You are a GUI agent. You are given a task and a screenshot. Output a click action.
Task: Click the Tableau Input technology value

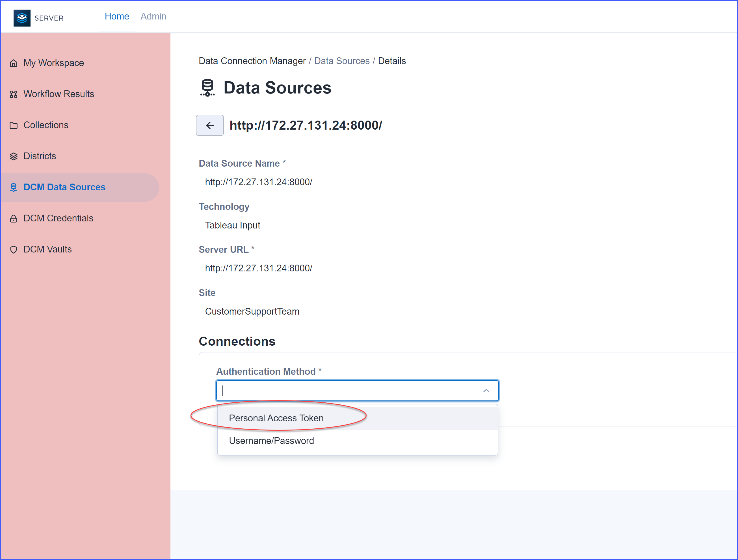point(233,225)
